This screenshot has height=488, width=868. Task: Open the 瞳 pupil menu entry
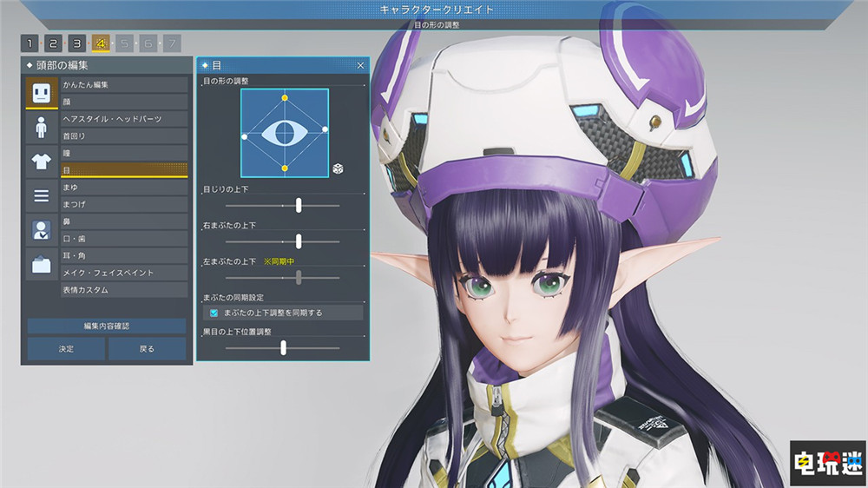click(x=124, y=154)
